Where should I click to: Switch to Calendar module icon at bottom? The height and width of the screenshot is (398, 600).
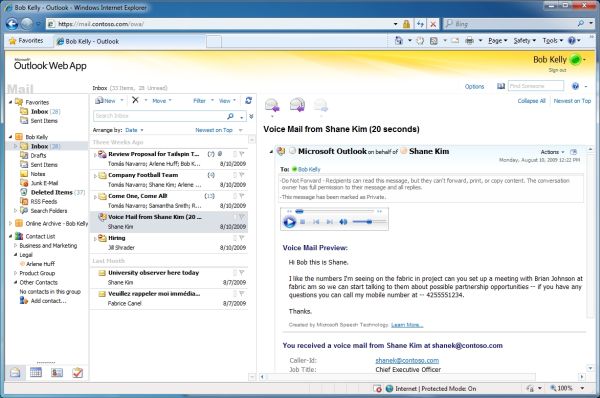point(36,372)
